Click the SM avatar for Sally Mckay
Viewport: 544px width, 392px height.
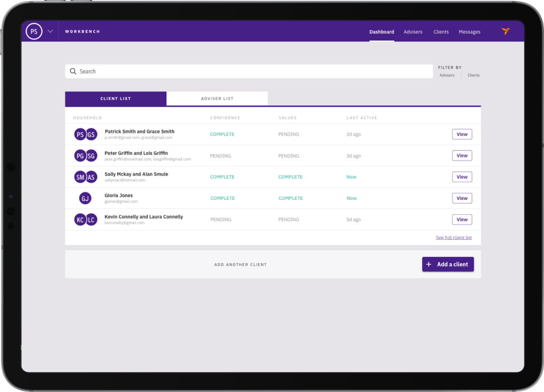pyautogui.click(x=80, y=177)
